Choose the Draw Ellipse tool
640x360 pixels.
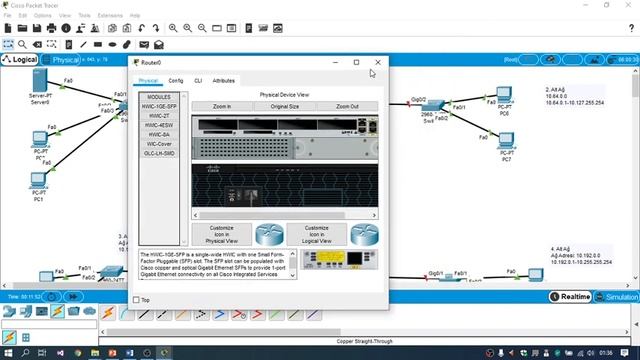pyautogui.click(x=112, y=44)
